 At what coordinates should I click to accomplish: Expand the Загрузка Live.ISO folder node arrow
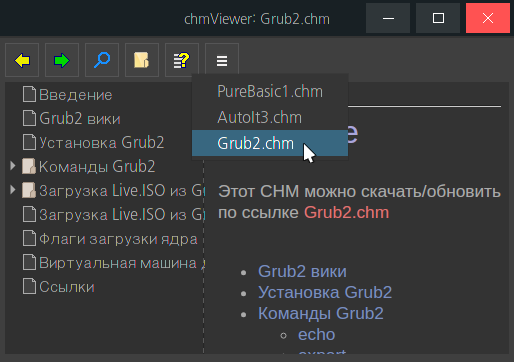(x=13, y=190)
